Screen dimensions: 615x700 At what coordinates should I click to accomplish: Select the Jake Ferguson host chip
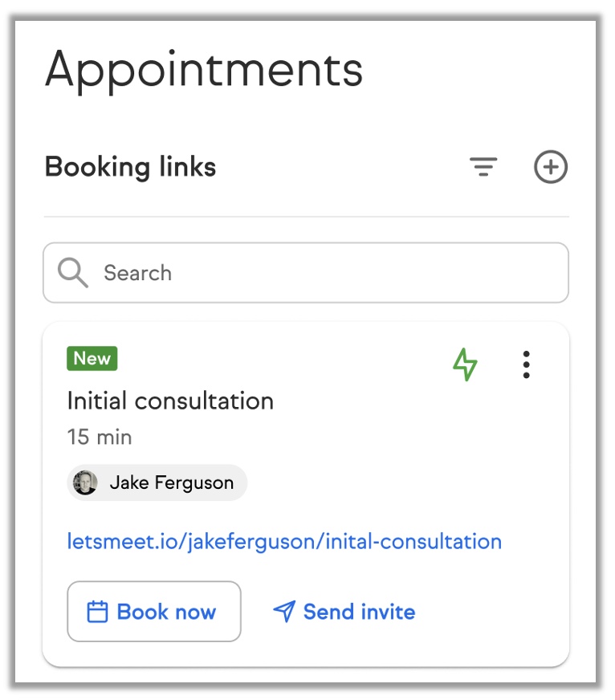(157, 482)
